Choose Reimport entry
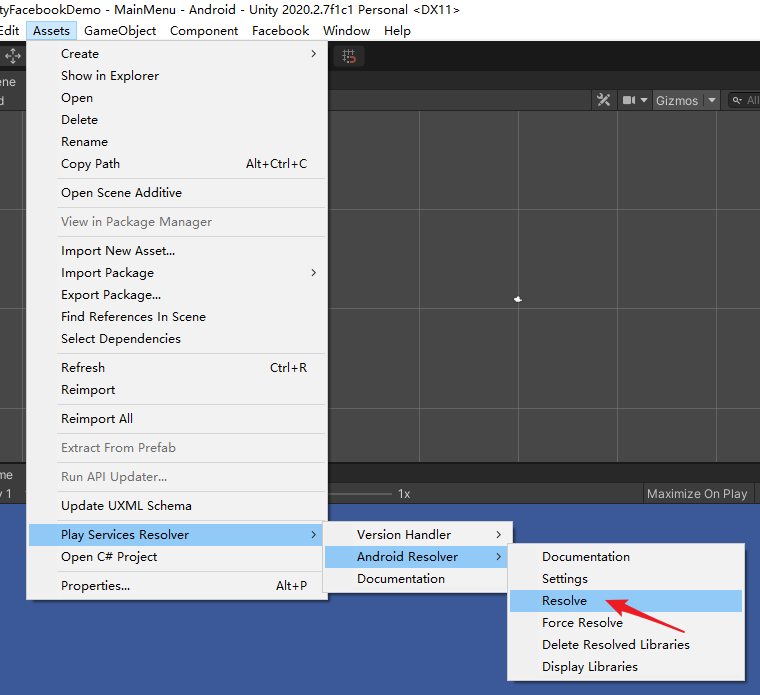The height and width of the screenshot is (695, 760). [177, 390]
